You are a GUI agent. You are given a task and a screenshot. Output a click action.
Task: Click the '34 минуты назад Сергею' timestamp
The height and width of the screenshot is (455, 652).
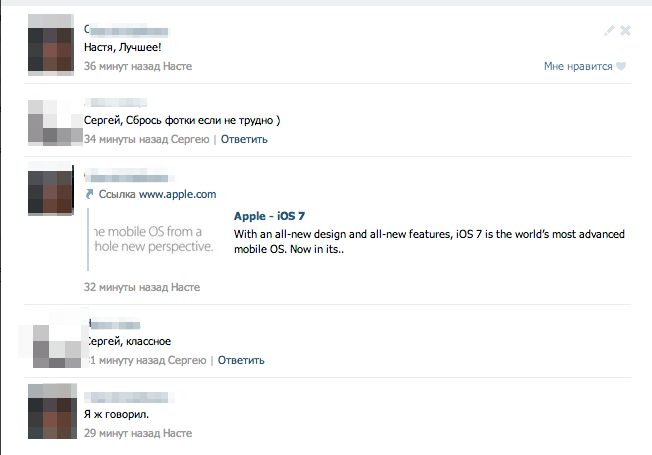[x=146, y=139]
